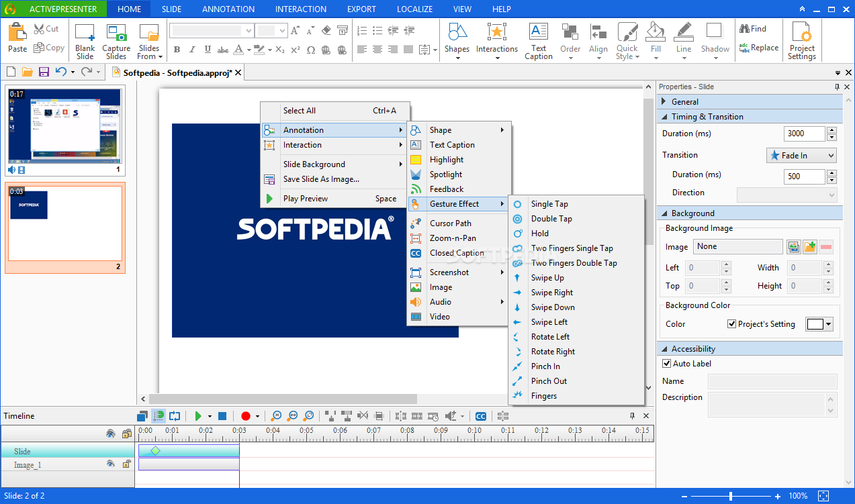Collapse the Background section
855x504 pixels.
click(x=664, y=213)
